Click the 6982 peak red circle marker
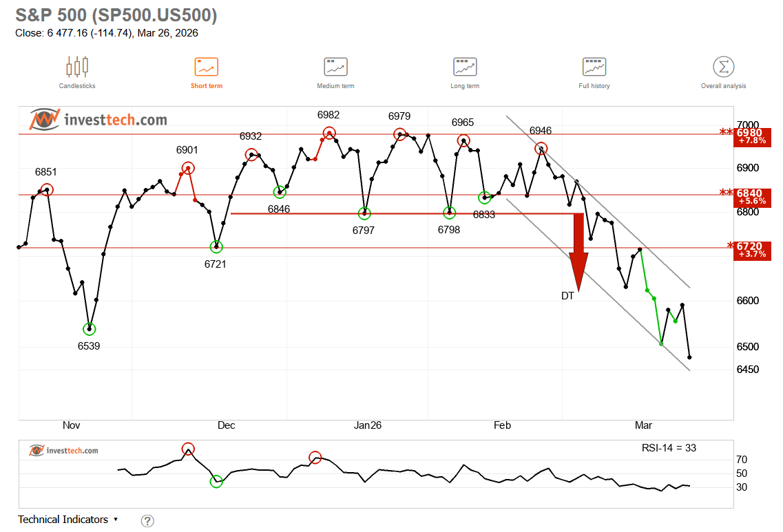The height and width of the screenshot is (532, 783). [x=329, y=134]
